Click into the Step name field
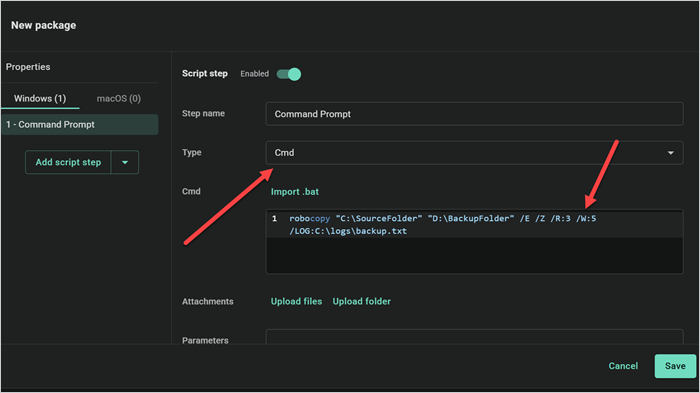 click(x=474, y=114)
